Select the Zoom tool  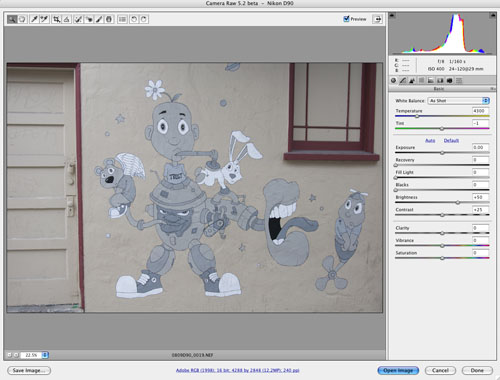coord(12,19)
